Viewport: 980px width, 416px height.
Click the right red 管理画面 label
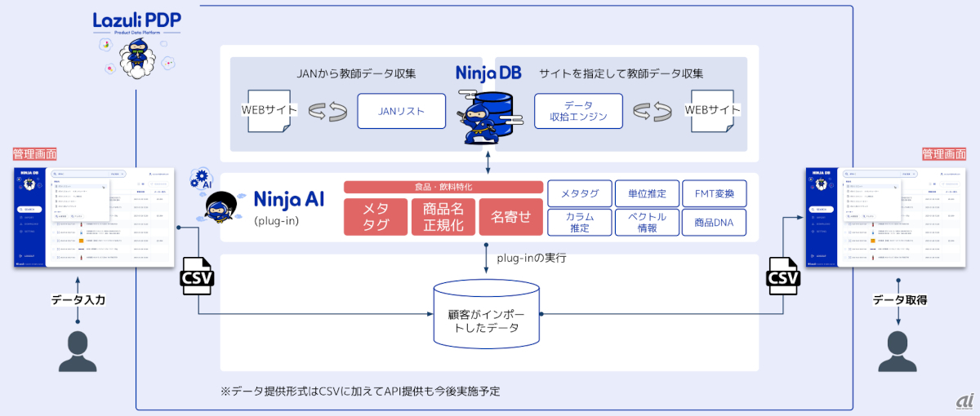[944, 153]
